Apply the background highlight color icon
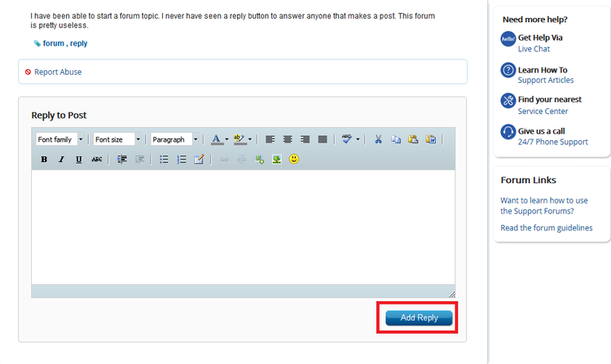The image size is (611, 364). 240,139
